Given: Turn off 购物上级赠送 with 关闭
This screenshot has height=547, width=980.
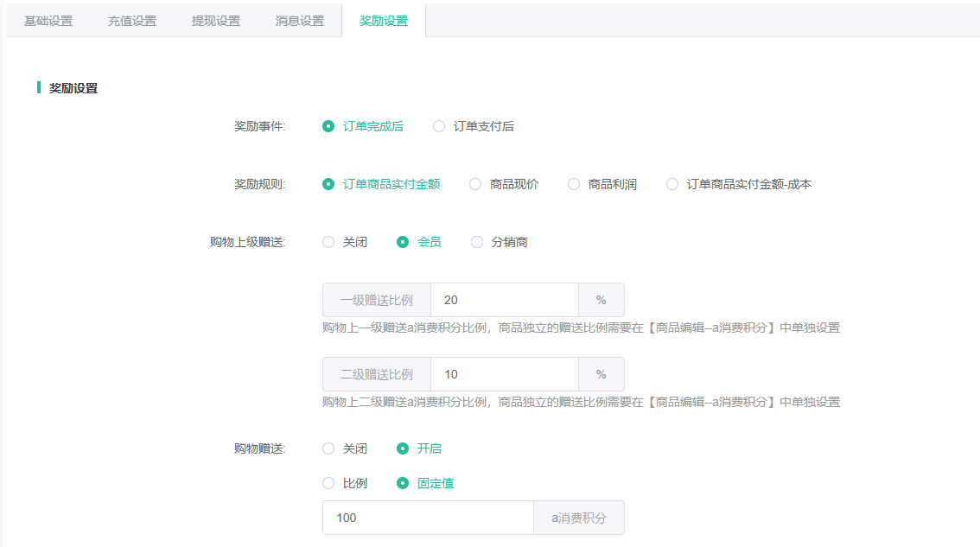Looking at the screenshot, I should tap(328, 242).
